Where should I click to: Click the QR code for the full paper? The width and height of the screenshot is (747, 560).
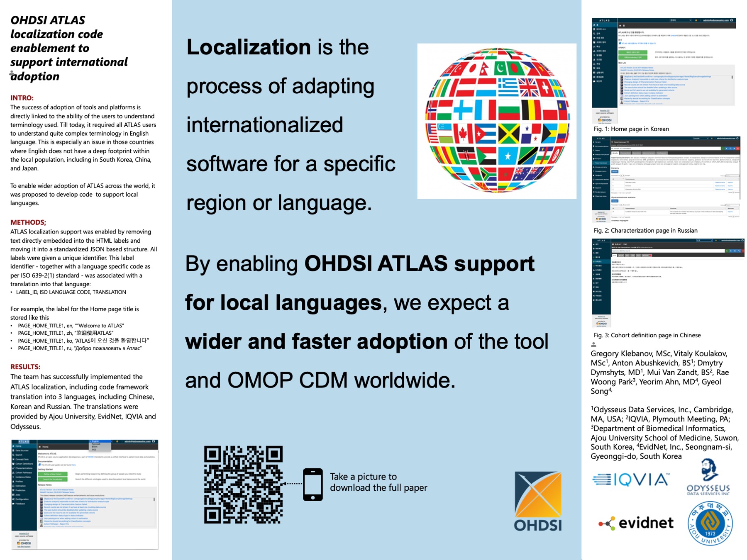[x=243, y=485]
